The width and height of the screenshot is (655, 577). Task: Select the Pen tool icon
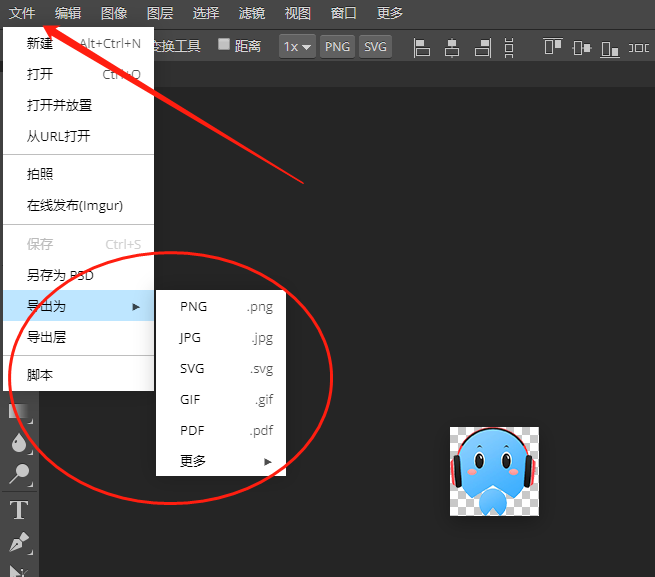(x=19, y=543)
